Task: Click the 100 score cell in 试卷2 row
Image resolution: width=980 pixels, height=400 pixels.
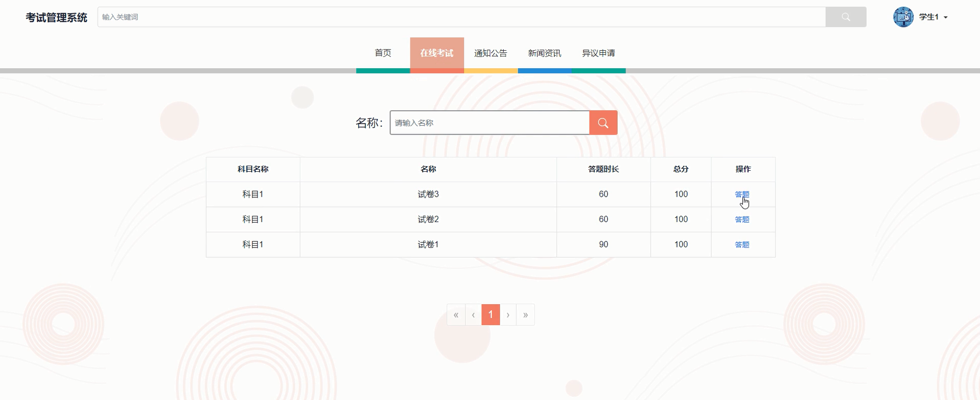Action: (x=681, y=219)
